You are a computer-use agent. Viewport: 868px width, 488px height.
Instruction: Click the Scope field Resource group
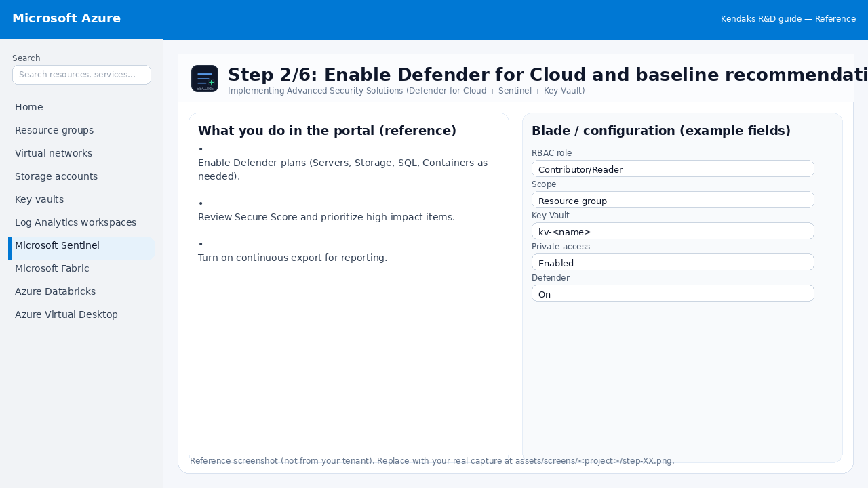[x=673, y=200]
